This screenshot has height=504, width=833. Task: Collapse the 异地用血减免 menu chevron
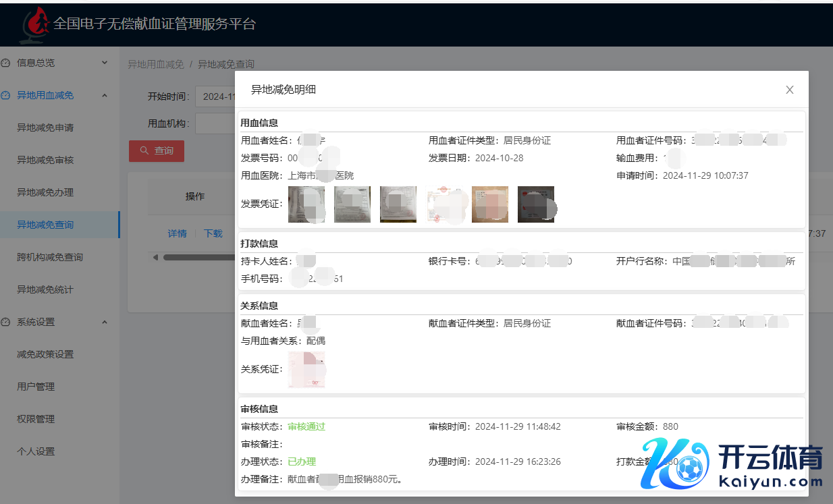(105, 95)
